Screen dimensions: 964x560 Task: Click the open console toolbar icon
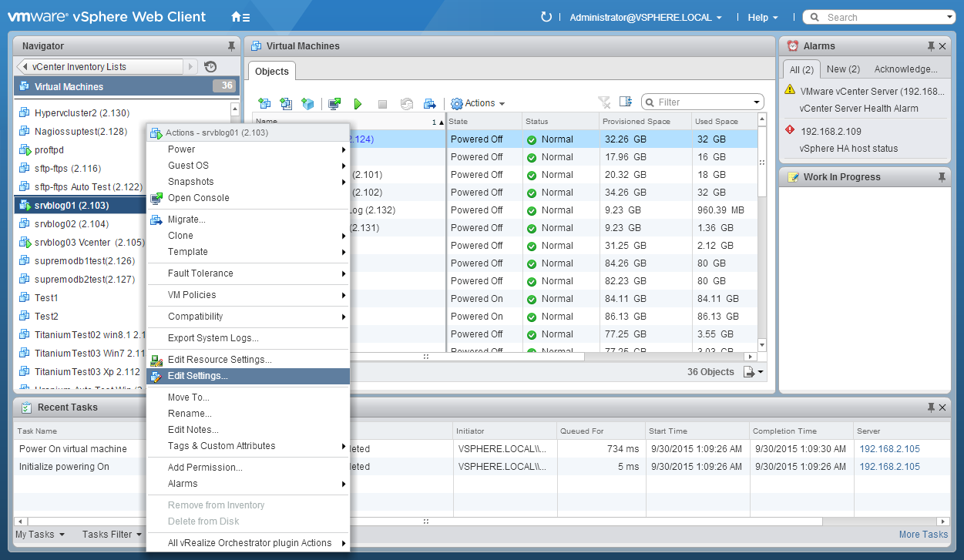[334, 103]
